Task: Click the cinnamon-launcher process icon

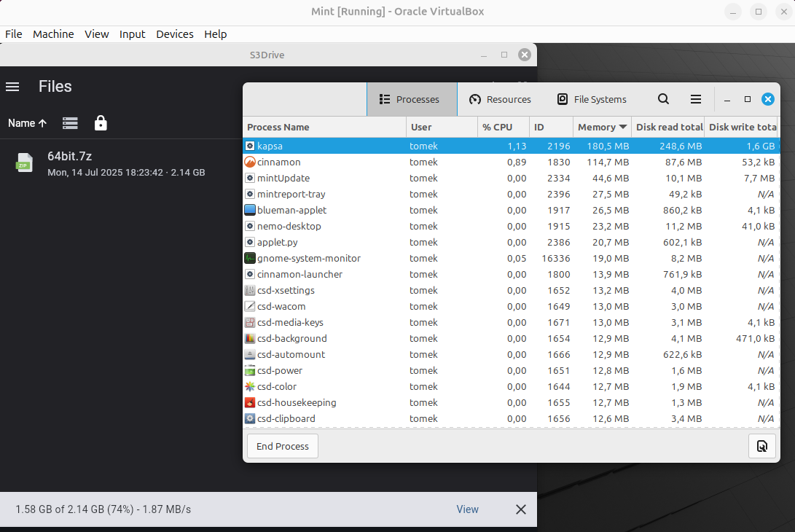Action: tap(250, 274)
